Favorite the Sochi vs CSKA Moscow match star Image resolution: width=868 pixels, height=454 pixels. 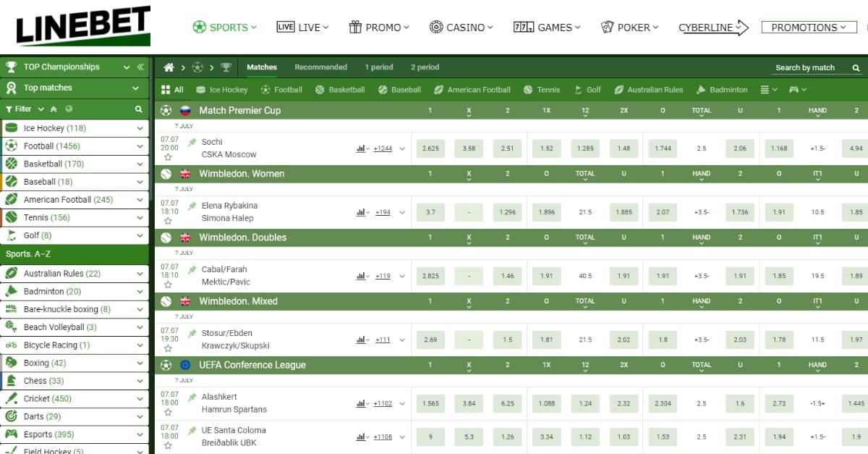pyautogui.click(x=168, y=157)
